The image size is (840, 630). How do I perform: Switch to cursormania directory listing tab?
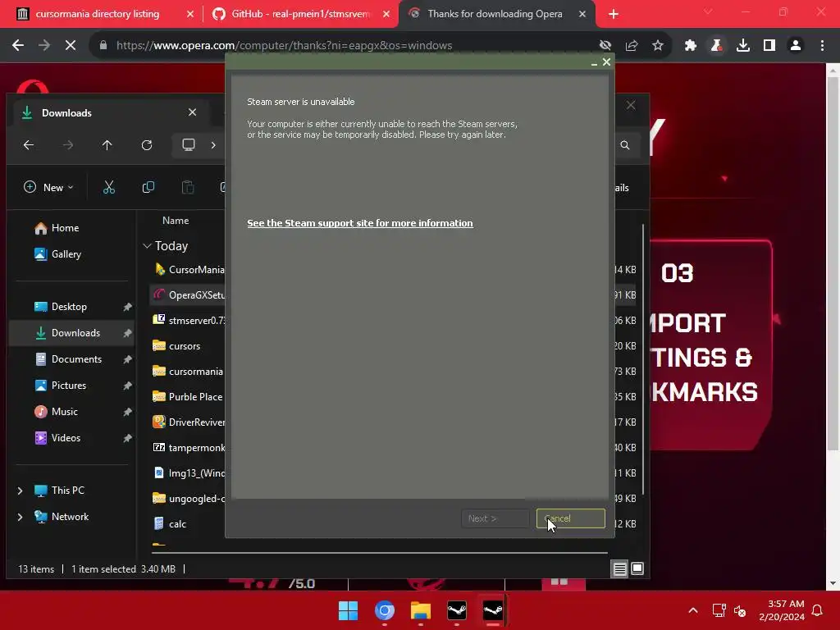click(98, 14)
